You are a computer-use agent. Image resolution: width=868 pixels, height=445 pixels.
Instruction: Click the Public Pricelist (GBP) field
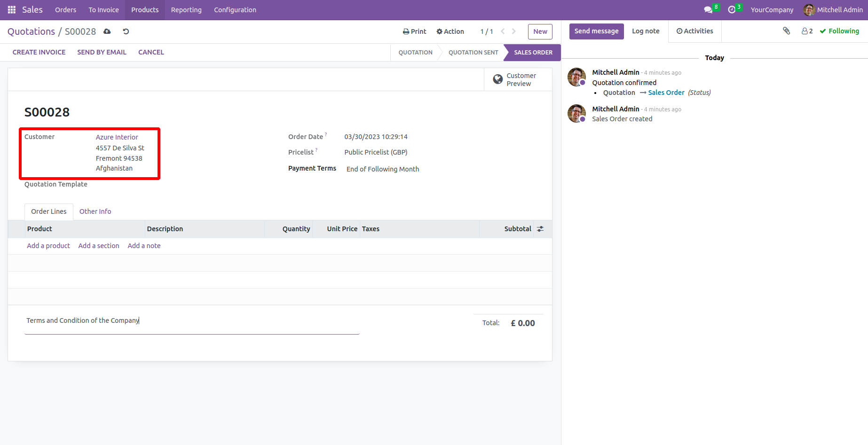pyautogui.click(x=376, y=152)
